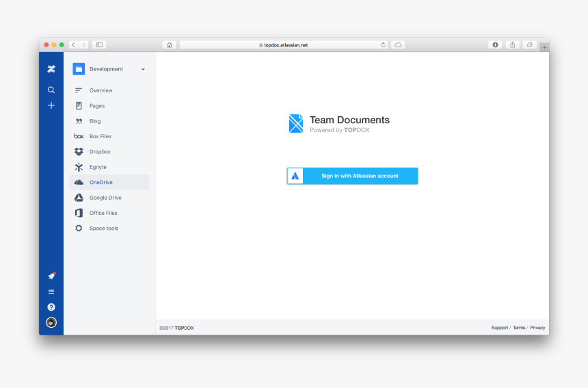Click the Team Documents heading
Screen dimensions: 588x388
tap(349, 120)
